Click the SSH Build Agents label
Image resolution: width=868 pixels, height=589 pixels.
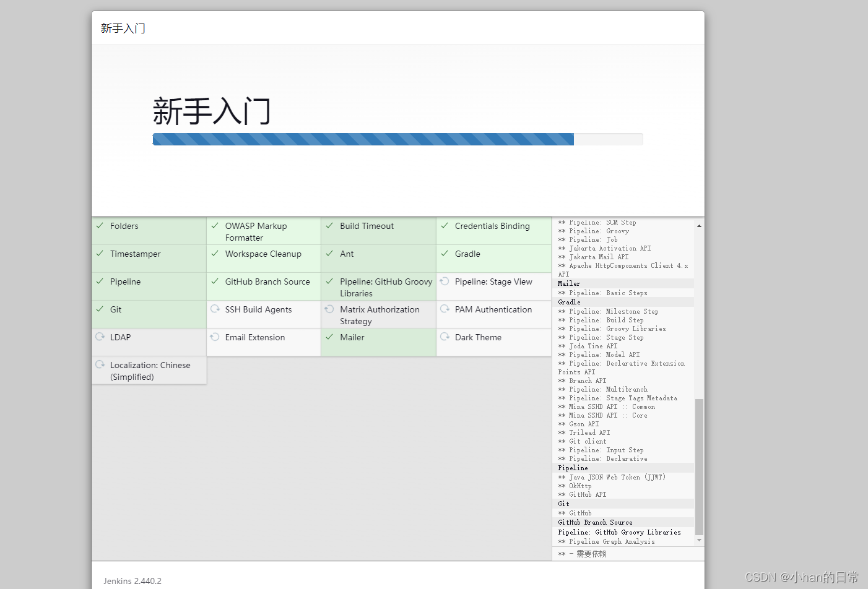pos(258,309)
